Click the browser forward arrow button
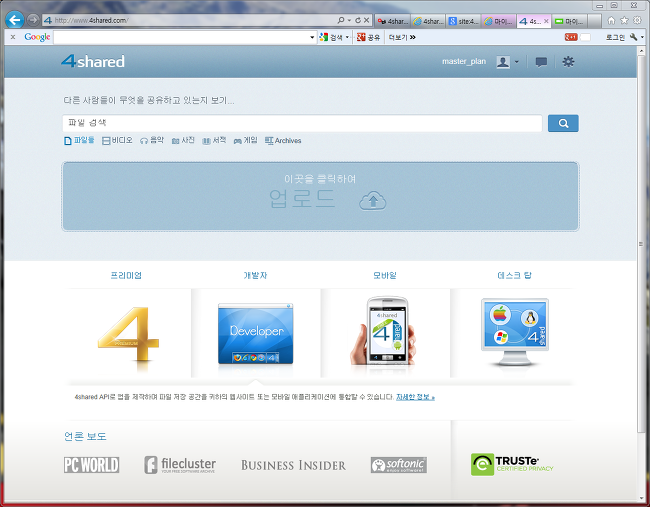 click(33, 20)
